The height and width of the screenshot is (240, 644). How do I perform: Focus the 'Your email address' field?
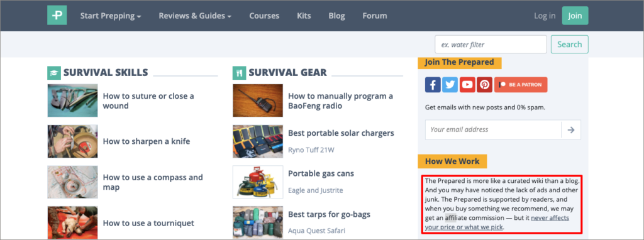493,129
